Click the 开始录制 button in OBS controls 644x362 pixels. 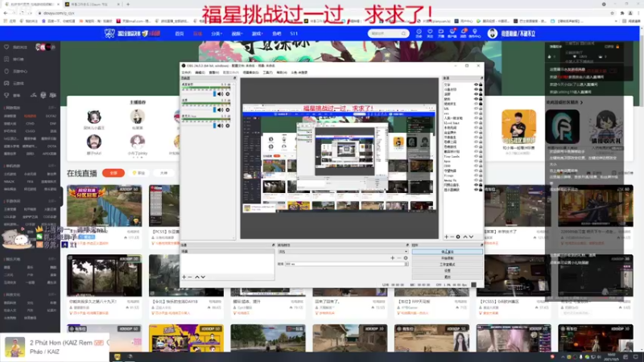(448, 258)
